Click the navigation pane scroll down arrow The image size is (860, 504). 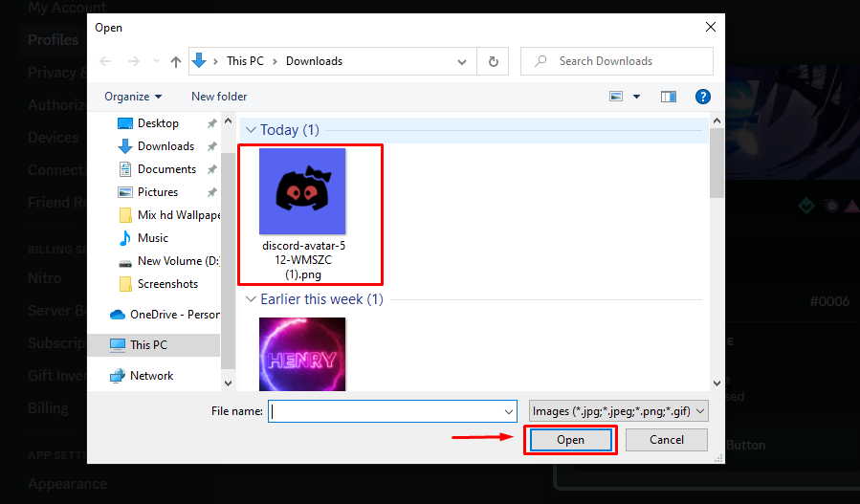pyautogui.click(x=229, y=383)
